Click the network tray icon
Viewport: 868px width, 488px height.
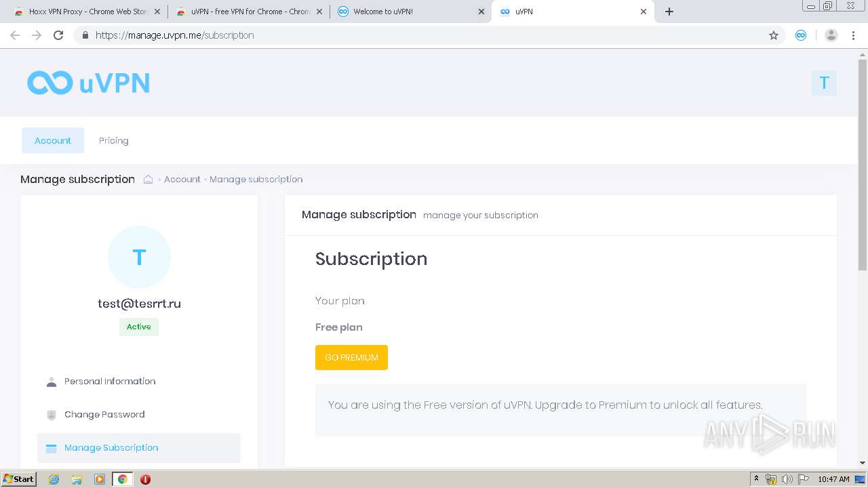tap(771, 479)
